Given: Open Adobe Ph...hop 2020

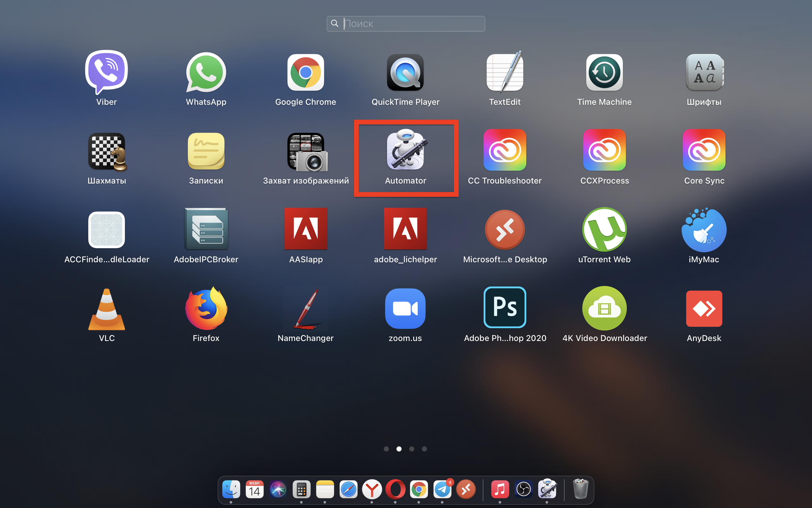Looking at the screenshot, I should point(505,307).
